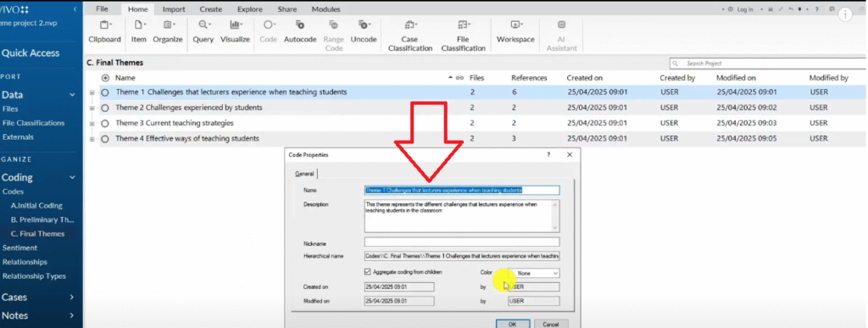This screenshot has width=868, height=328.
Task: Run the Autocode tool
Action: pos(300,31)
